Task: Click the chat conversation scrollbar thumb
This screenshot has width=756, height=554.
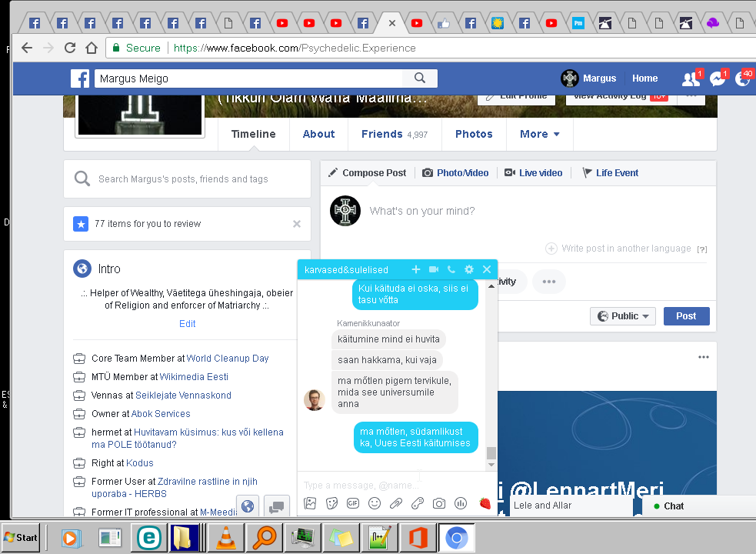Action: pos(491,453)
